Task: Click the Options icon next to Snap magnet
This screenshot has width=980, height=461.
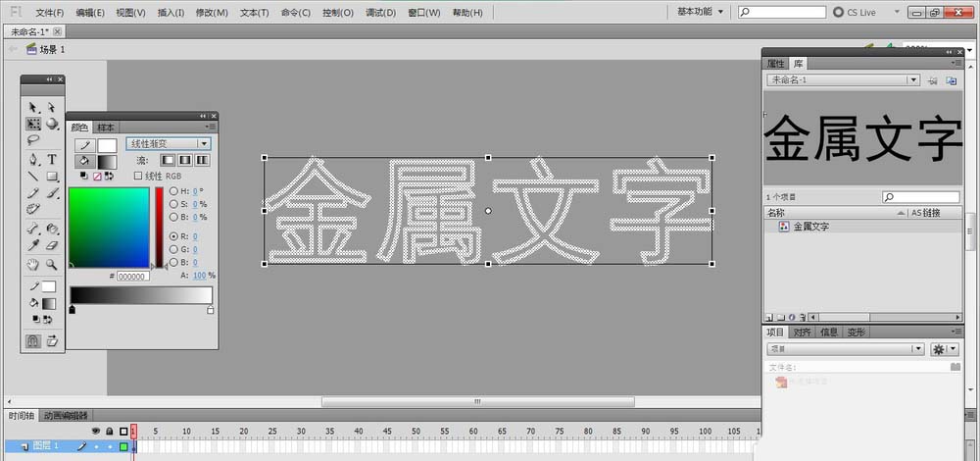Action: point(52,341)
